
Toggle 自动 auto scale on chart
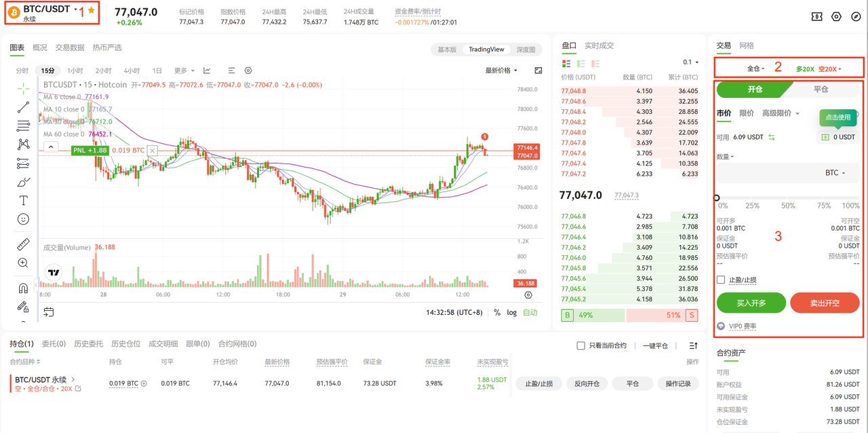pyautogui.click(x=530, y=313)
